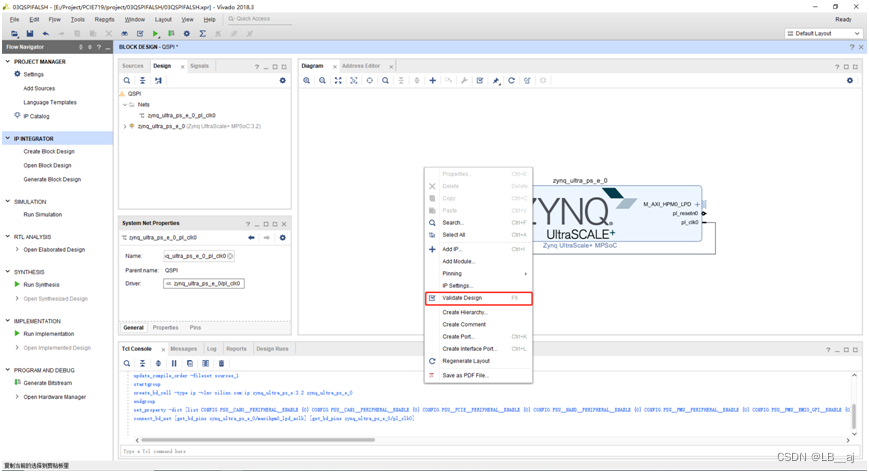The height and width of the screenshot is (473, 869).
Task: Open the Default Layout dropdown
Action: 824,34
